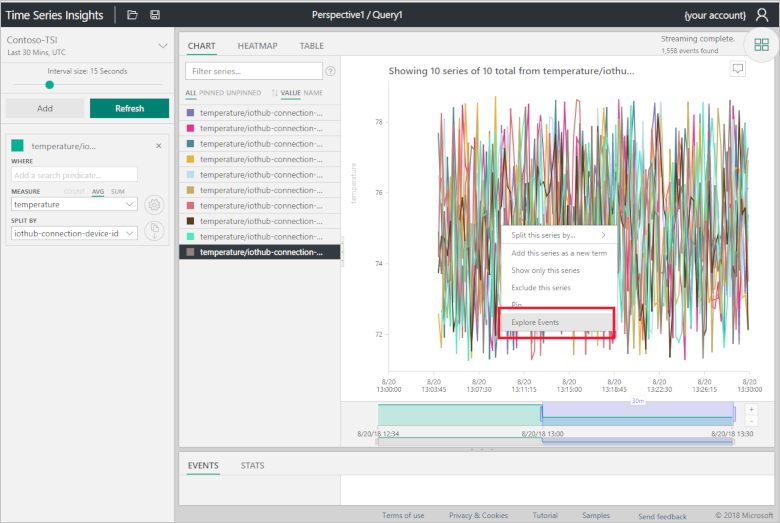Toggle the grid layout icon
The height and width of the screenshot is (523, 780).
coord(762,45)
